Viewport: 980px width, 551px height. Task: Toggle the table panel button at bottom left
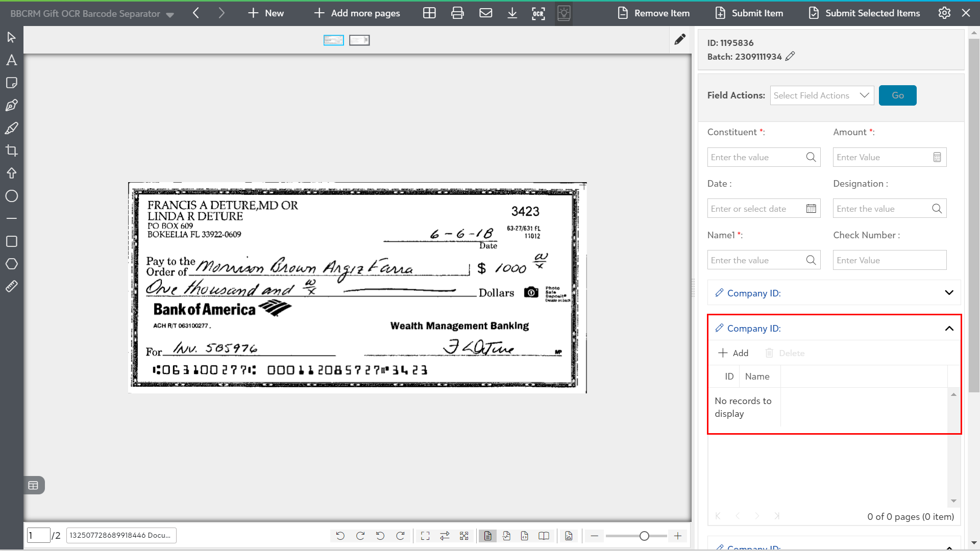(x=33, y=485)
